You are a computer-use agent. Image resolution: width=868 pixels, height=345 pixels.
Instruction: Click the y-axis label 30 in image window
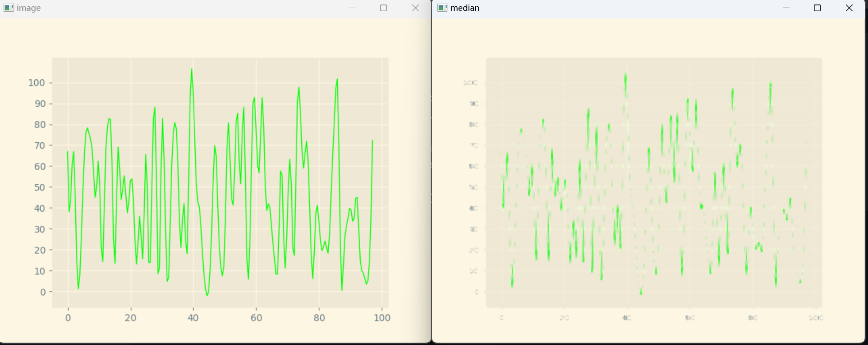pos(40,229)
